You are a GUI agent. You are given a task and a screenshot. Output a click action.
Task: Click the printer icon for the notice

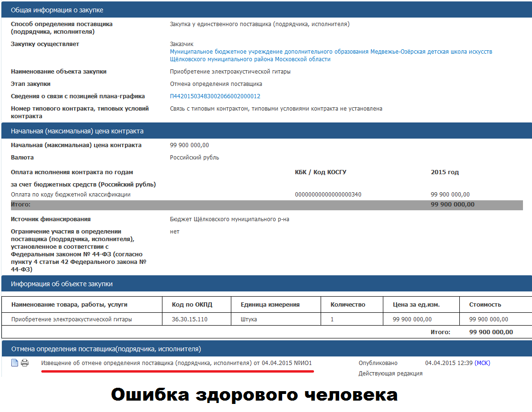(x=25, y=363)
